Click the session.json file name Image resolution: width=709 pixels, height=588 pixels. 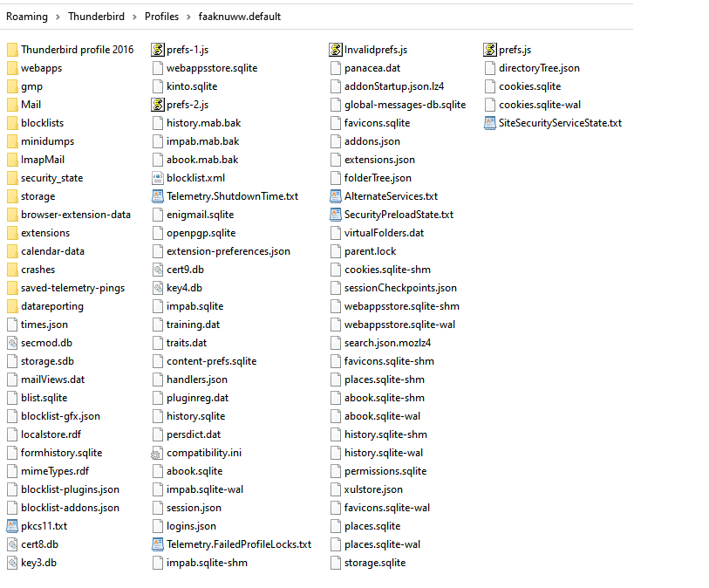click(194, 508)
